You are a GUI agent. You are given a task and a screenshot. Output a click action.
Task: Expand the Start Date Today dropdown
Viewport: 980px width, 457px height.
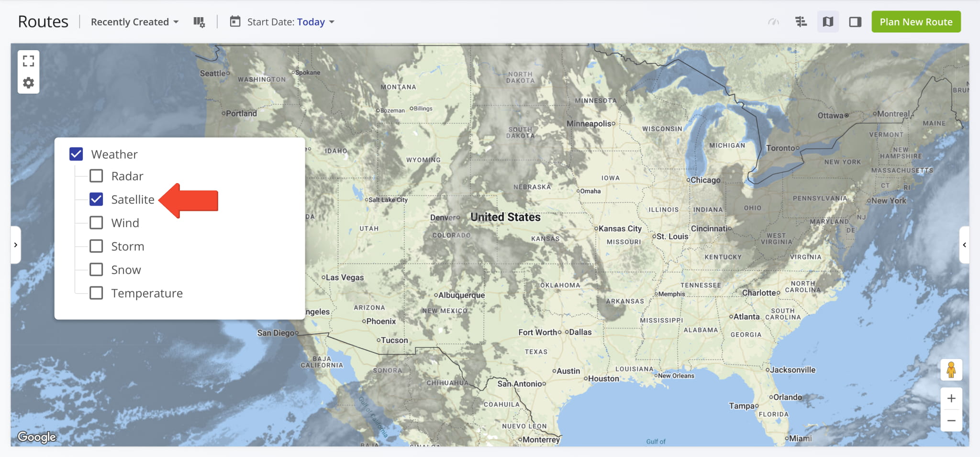pyautogui.click(x=290, y=22)
